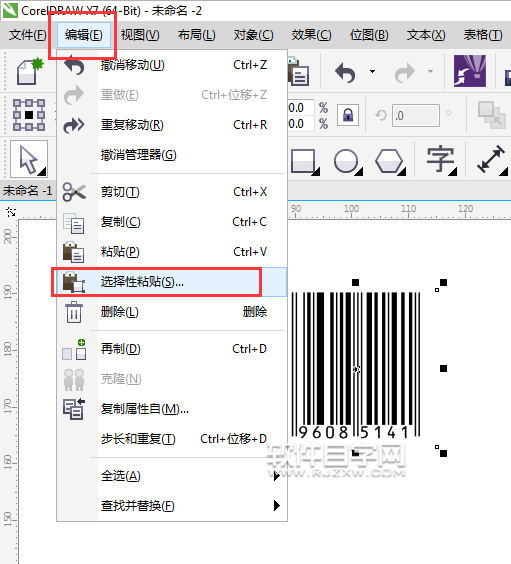Toggle the lock ratio padlock
Screen dimensions: 511x564
click(x=348, y=115)
